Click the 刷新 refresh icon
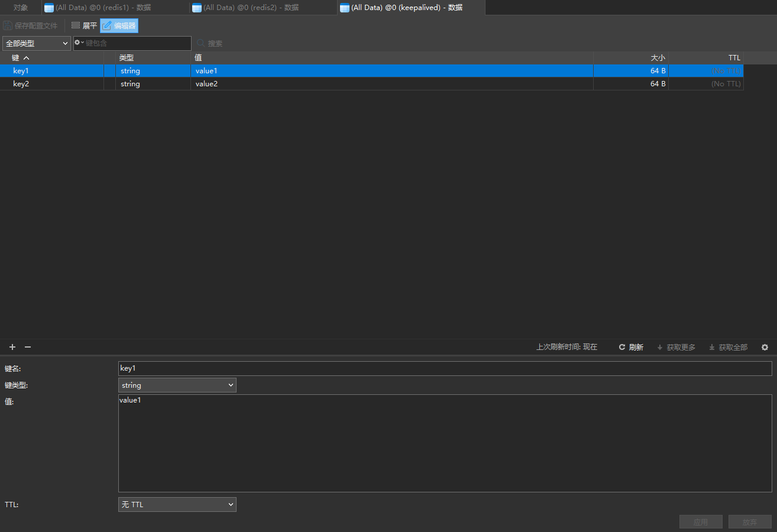 coord(622,348)
